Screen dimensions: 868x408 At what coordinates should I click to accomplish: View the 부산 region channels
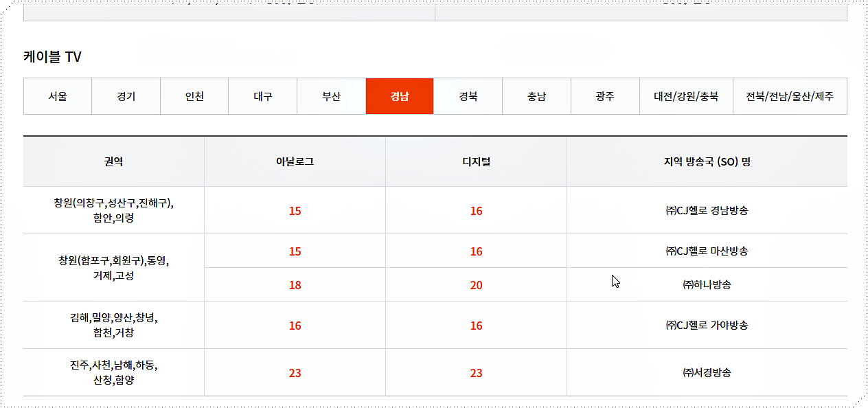coord(331,96)
